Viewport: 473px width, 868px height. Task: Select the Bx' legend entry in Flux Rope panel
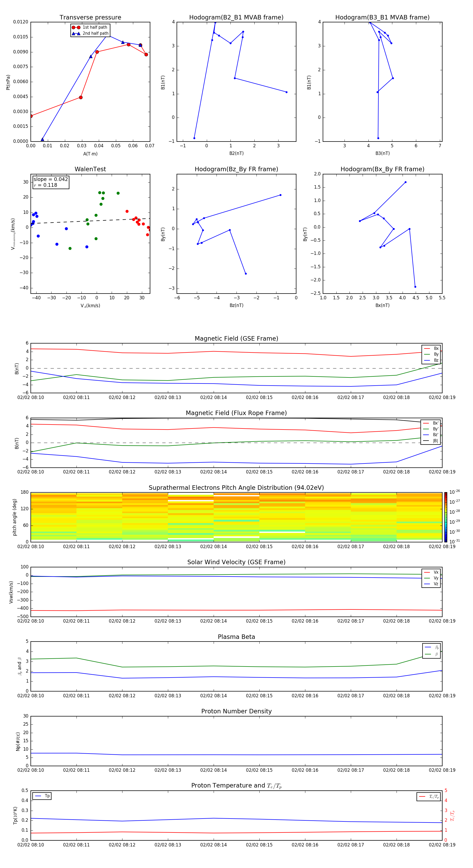pos(431,423)
